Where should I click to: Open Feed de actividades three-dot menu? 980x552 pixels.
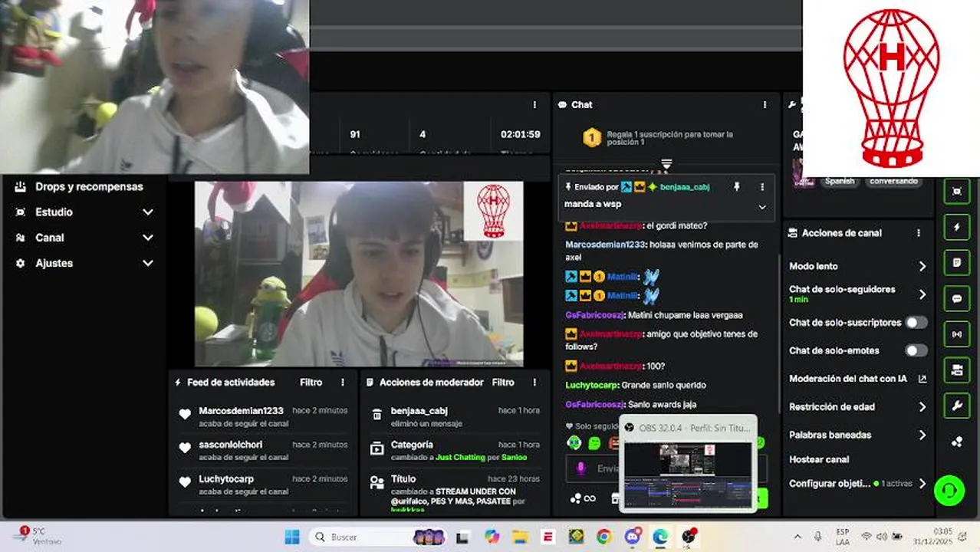click(343, 382)
